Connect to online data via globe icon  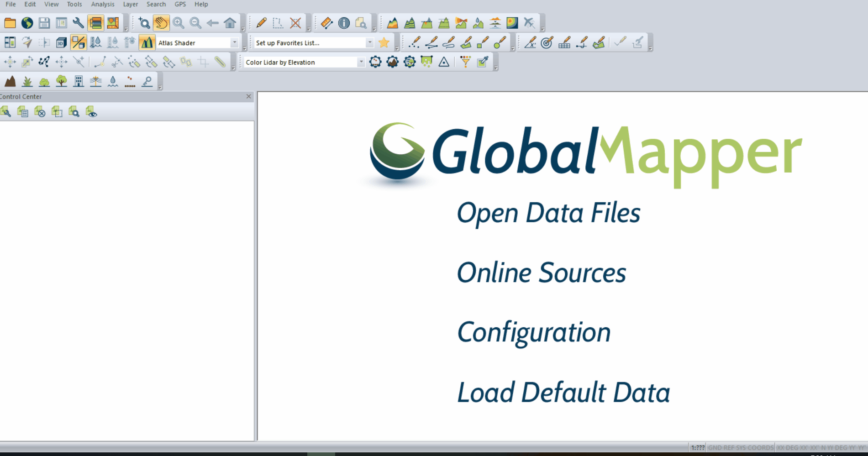pyautogui.click(x=27, y=23)
